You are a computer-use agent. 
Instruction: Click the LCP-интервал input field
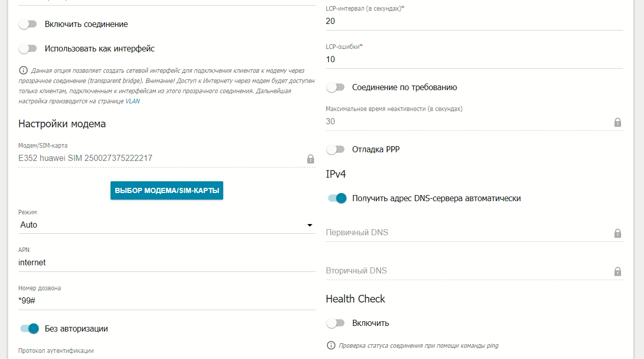pos(474,21)
